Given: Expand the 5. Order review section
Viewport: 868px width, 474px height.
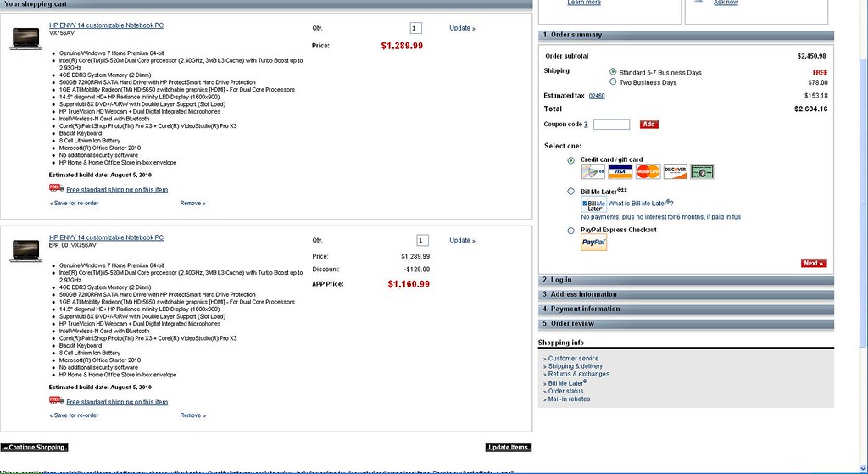Looking at the screenshot, I should (x=686, y=323).
